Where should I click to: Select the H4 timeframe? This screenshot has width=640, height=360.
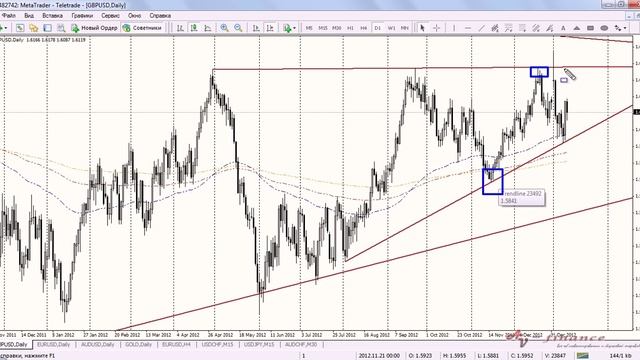(x=364, y=28)
